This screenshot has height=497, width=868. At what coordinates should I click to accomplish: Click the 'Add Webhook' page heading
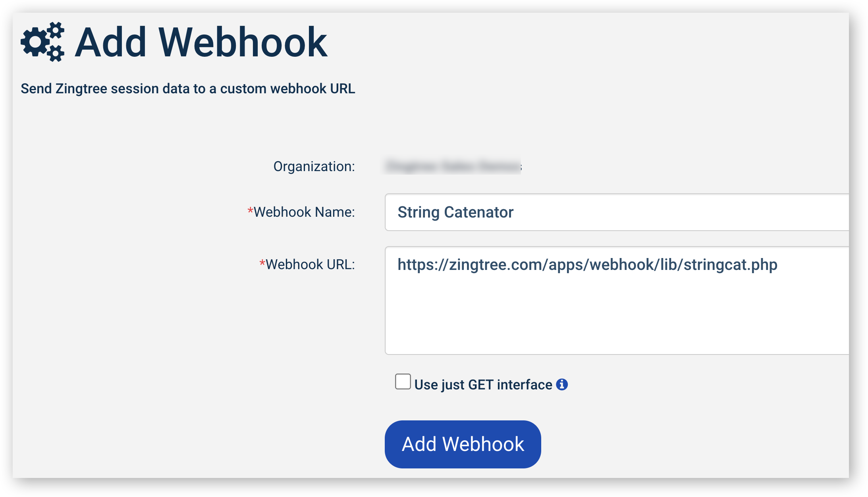click(201, 42)
